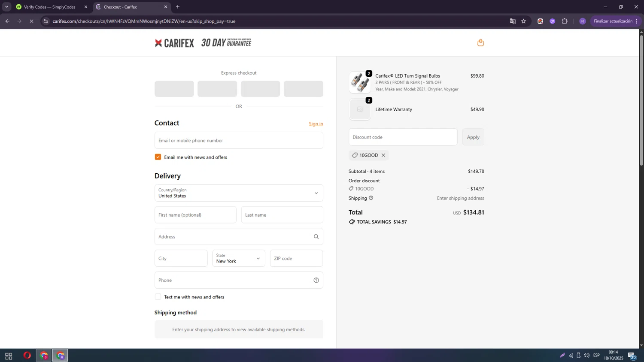
Task: Click the Sign in link
Action: (316, 124)
